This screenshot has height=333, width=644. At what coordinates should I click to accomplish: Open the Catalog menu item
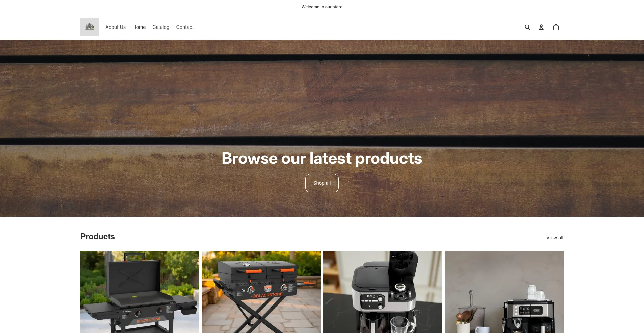click(161, 27)
